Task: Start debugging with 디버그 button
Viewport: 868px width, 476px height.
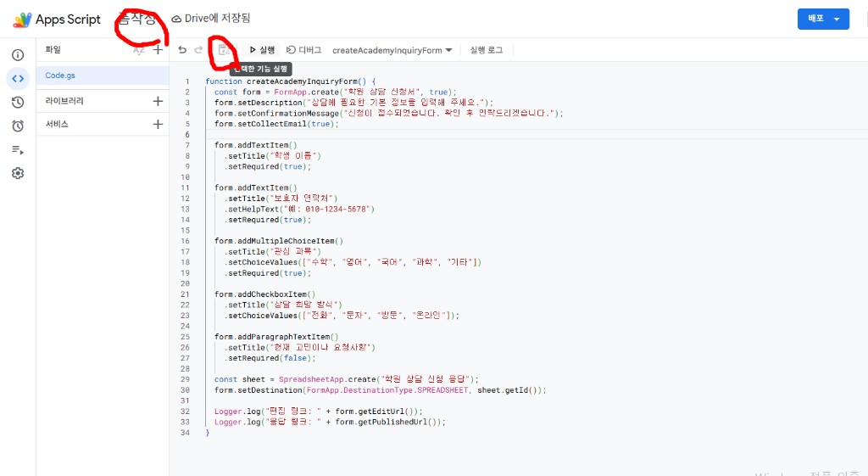Action: (303, 50)
